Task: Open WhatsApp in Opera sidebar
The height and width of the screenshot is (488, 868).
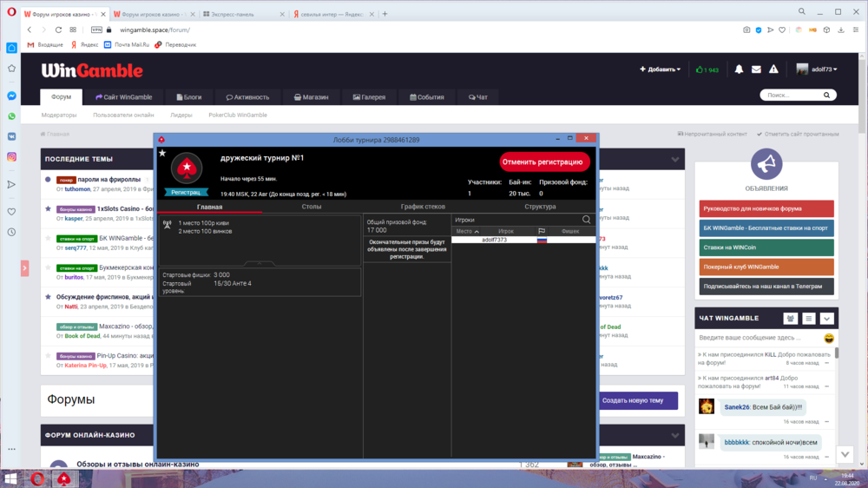Action: click(12, 115)
